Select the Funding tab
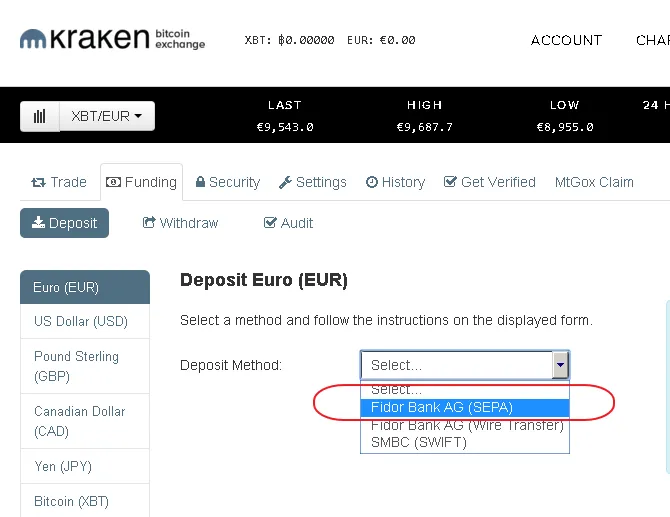Viewport: 670px width, 517px height. (141, 182)
